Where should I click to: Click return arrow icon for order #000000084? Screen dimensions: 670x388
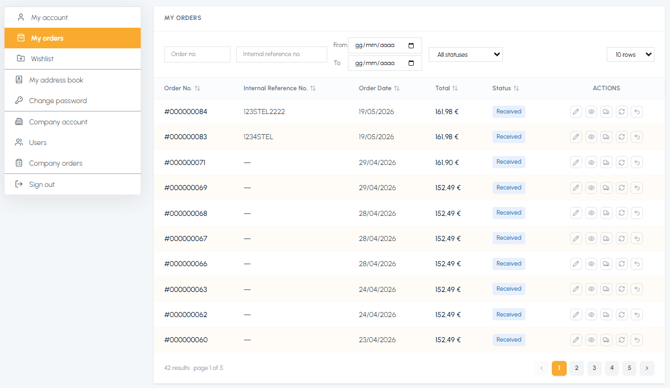tap(637, 112)
